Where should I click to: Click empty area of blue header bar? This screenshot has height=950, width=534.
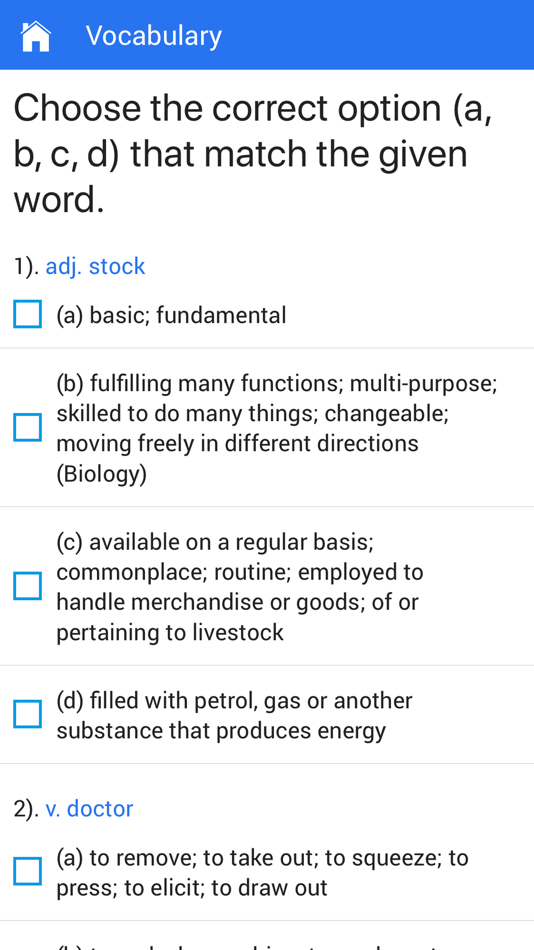point(376,35)
